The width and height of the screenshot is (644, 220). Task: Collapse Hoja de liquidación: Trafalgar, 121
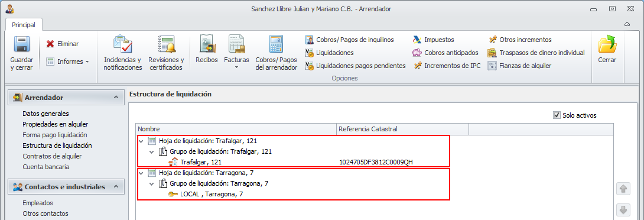[x=141, y=141]
